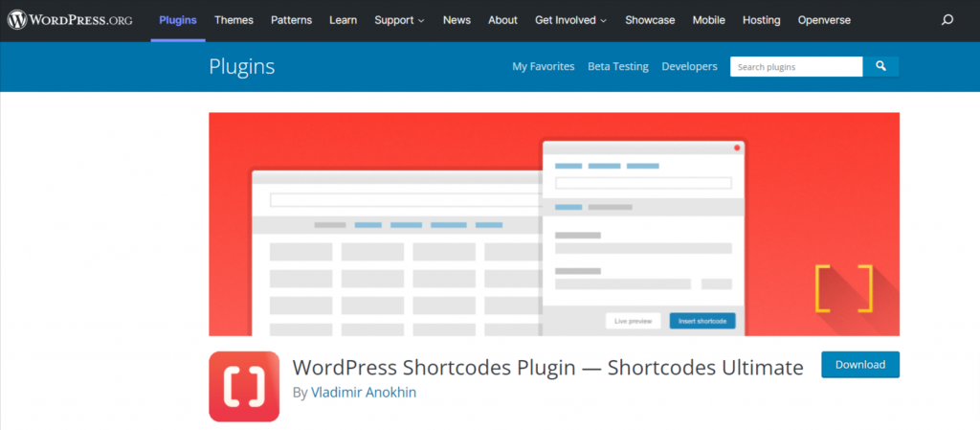Click the Download button
The image size is (980, 430).
[x=860, y=364]
